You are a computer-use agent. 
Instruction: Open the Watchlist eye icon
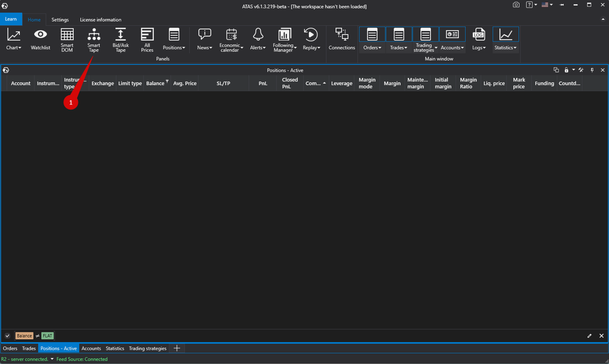[40, 35]
